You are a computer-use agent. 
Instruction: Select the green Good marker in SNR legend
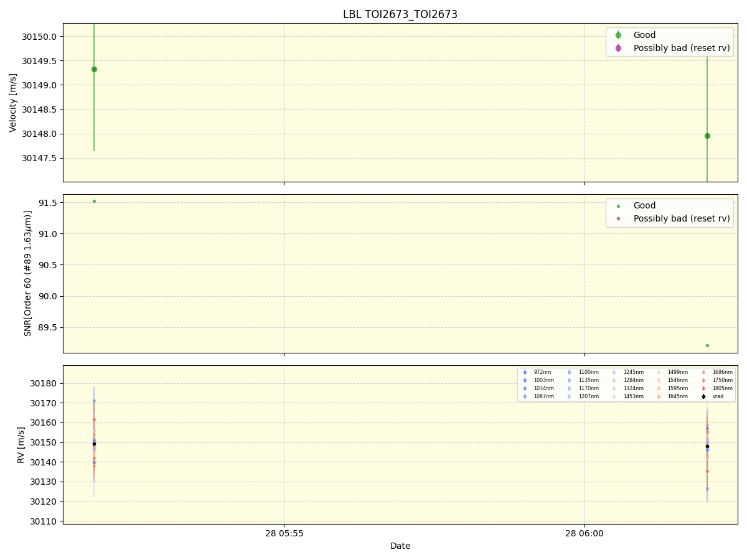618,206
